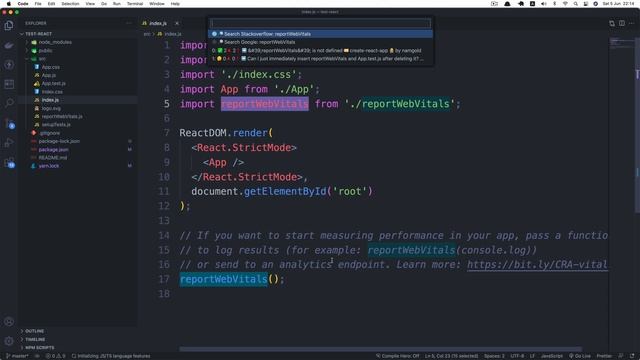Click the vertical editor scrollbar

click(637, 125)
